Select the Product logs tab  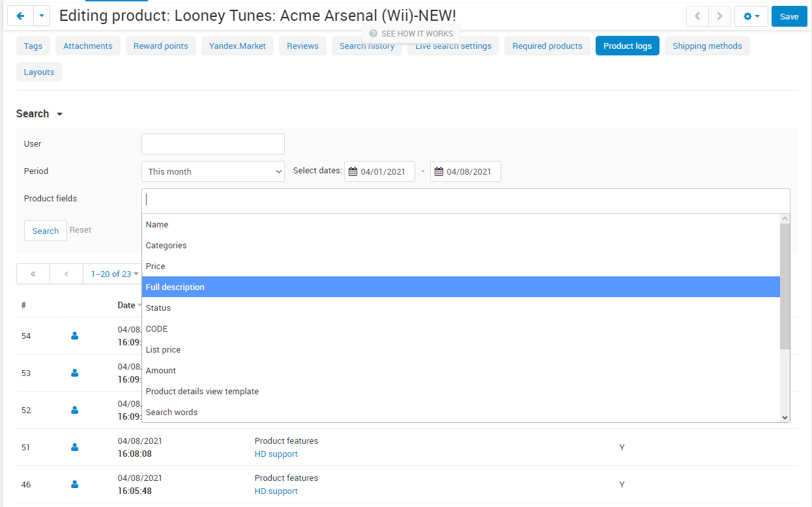pos(628,46)
